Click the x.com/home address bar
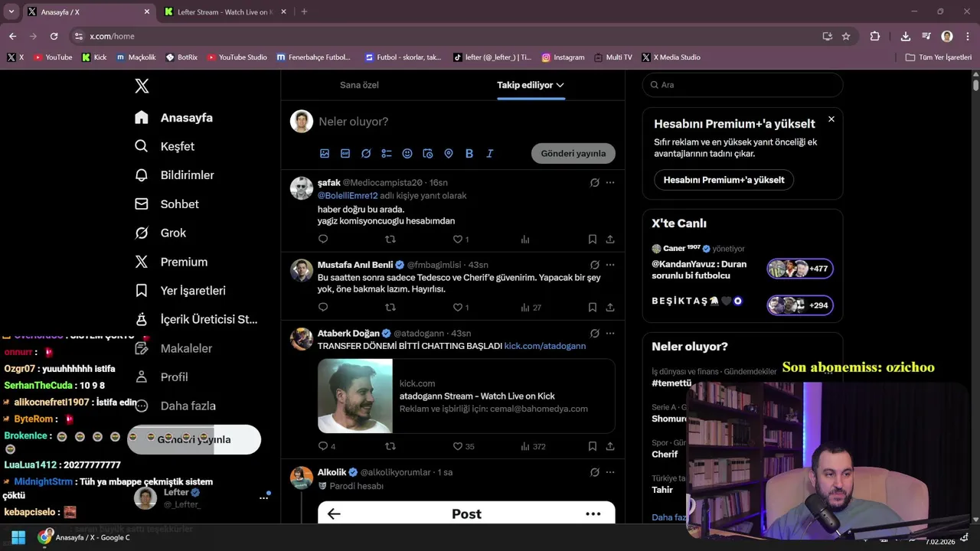980x551 pixels. (444, 36)
